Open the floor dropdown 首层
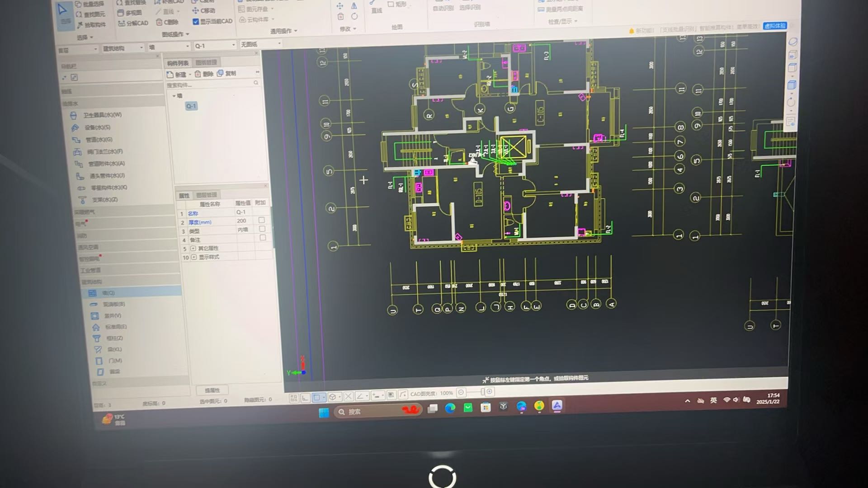The height and width of the screenshot is (488, 868). (77, 49)
